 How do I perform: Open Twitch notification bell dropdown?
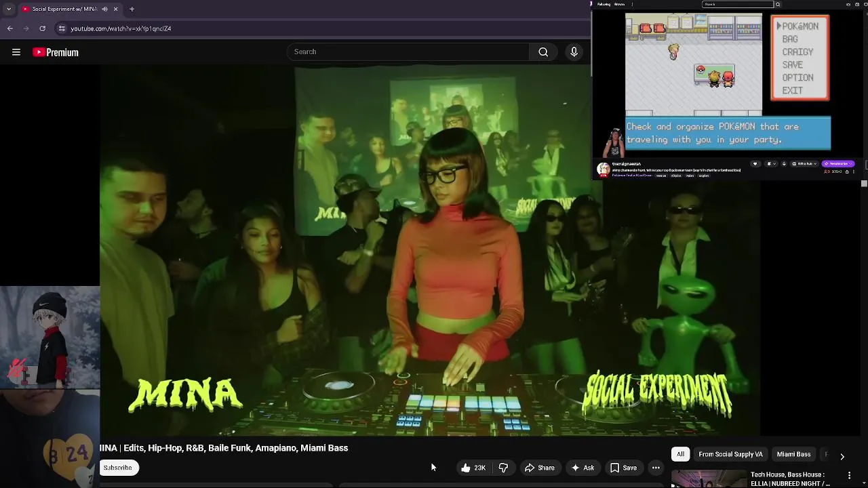pyautogui.click(x=771, y=163)
